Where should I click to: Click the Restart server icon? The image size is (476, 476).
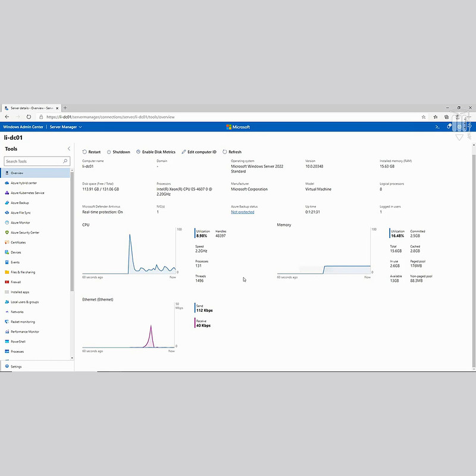(84, 152)
